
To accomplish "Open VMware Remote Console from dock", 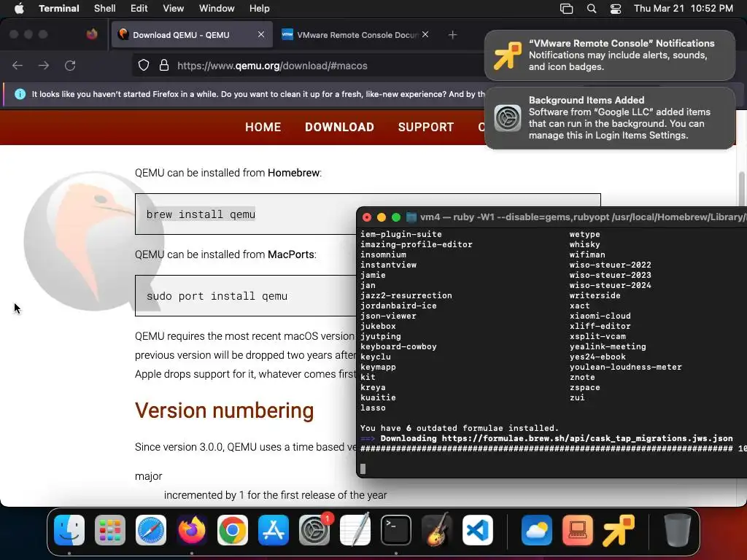I will coord(619,530).
